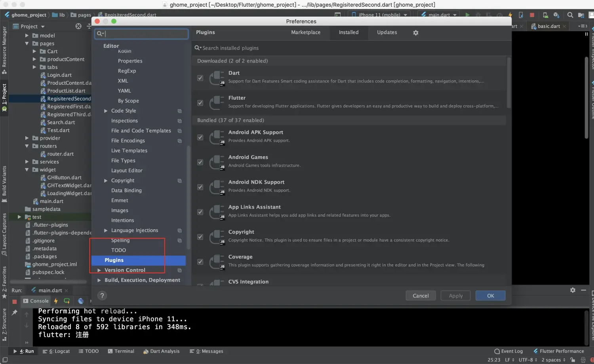Disable Android APK Support plugin checkbox

[200, 137]
